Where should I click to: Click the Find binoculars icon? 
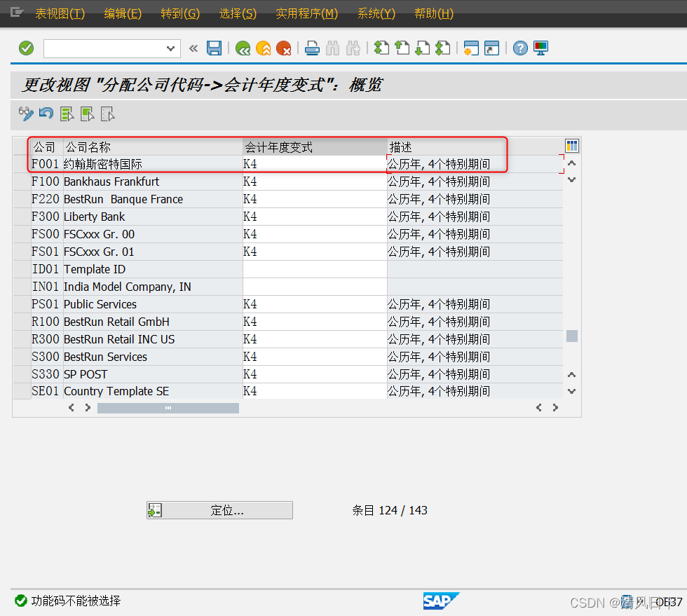332,48
